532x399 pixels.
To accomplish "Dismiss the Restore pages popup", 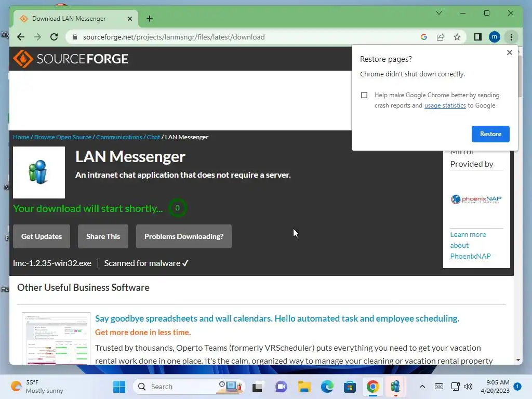I will coord(509,52).
